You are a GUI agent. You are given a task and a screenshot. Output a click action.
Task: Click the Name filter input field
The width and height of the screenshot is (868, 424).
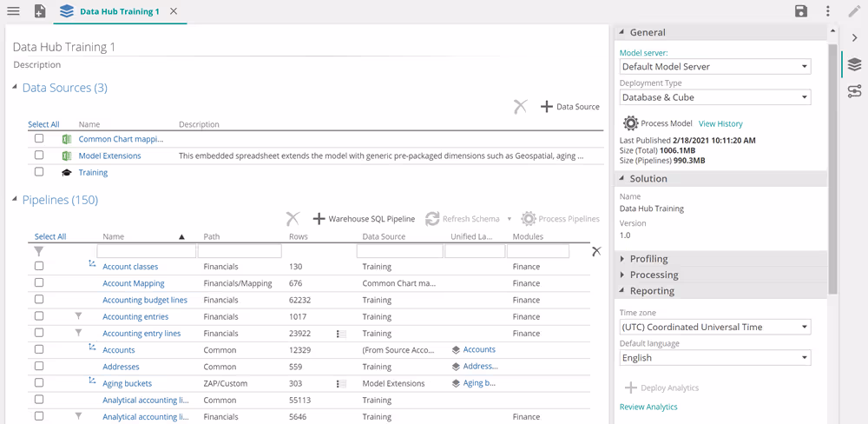point(146,251)
